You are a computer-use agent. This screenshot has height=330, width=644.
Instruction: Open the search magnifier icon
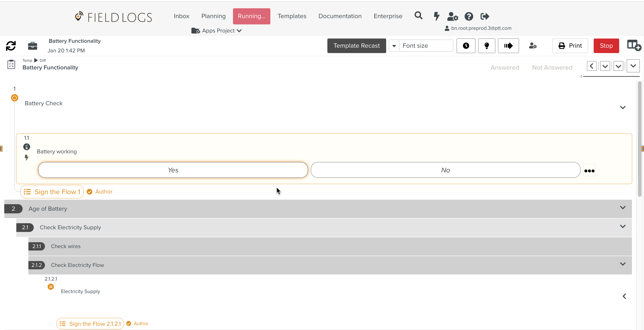[x=418, y=16]
